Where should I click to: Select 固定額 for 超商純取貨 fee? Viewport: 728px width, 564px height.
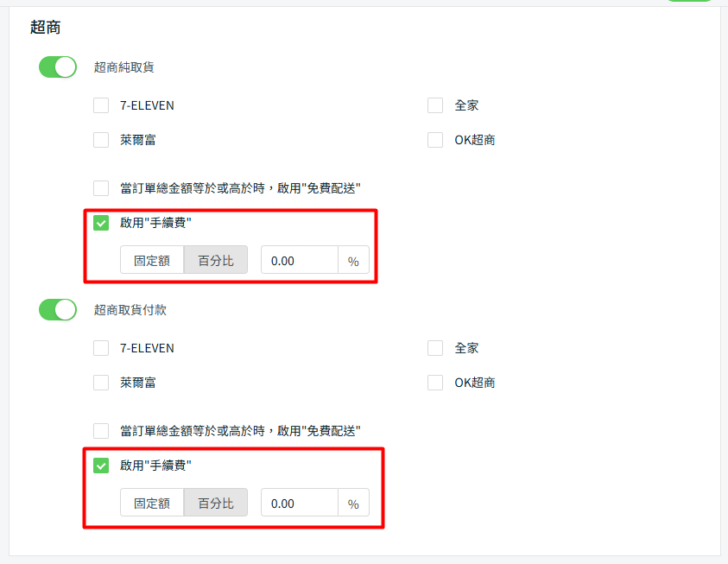[152, 260]
